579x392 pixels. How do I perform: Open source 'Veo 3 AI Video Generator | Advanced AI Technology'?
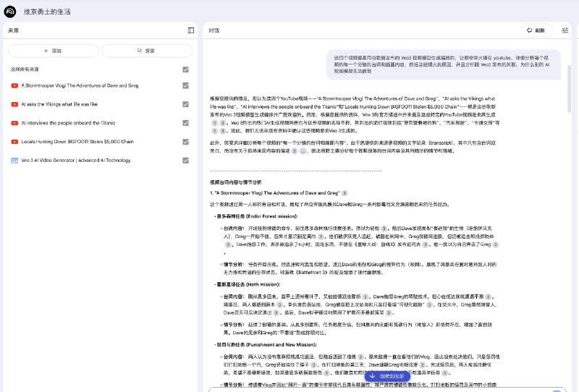pyautogui.click(x=76, y=161)
